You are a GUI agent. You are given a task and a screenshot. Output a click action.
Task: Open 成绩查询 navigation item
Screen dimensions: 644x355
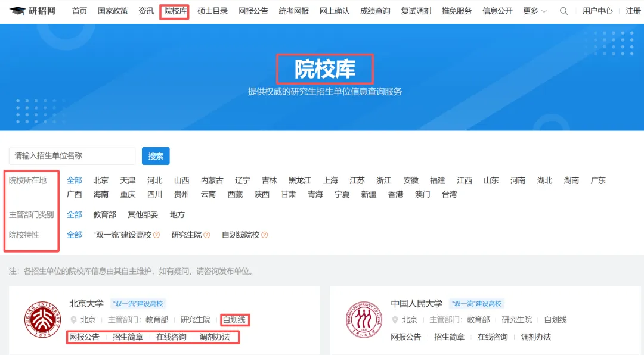tap(375, 11)
